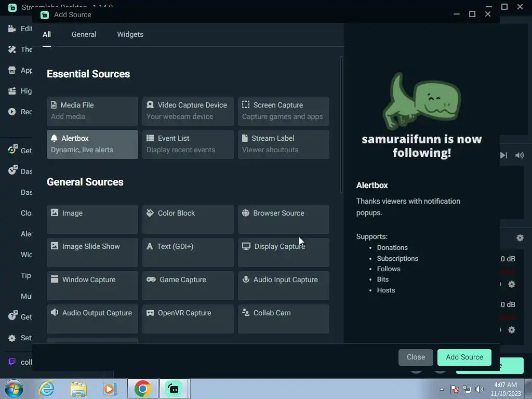The height and width of the screenshot is (399, 532).
Task: Click 'Mul' item in main sidebar
Action: (x=26, y=296)
